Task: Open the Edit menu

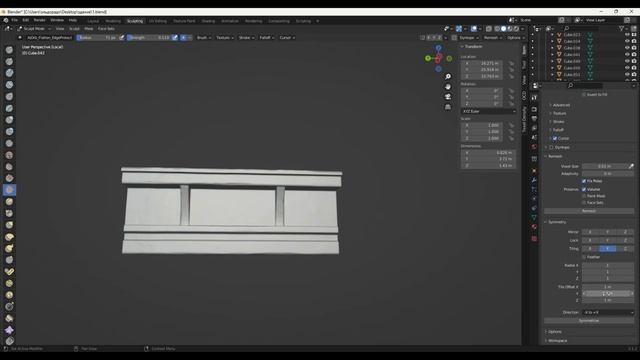Action: [x=26, y=20]
